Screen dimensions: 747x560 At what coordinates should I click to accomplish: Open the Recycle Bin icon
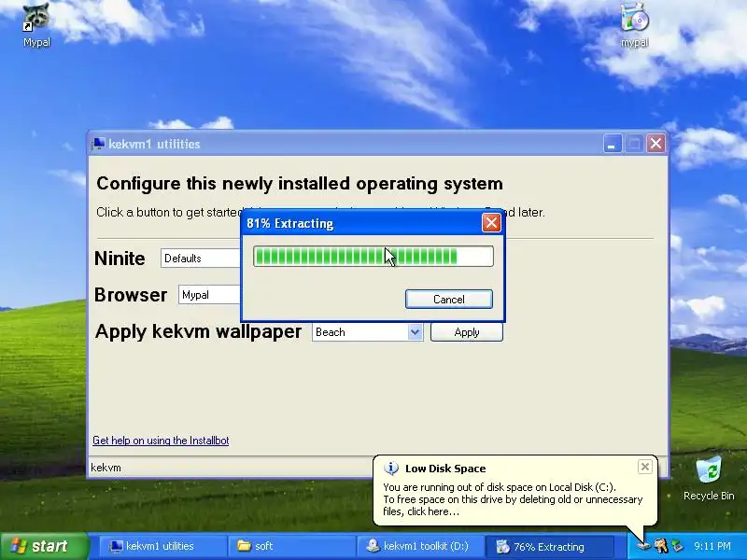709,479
